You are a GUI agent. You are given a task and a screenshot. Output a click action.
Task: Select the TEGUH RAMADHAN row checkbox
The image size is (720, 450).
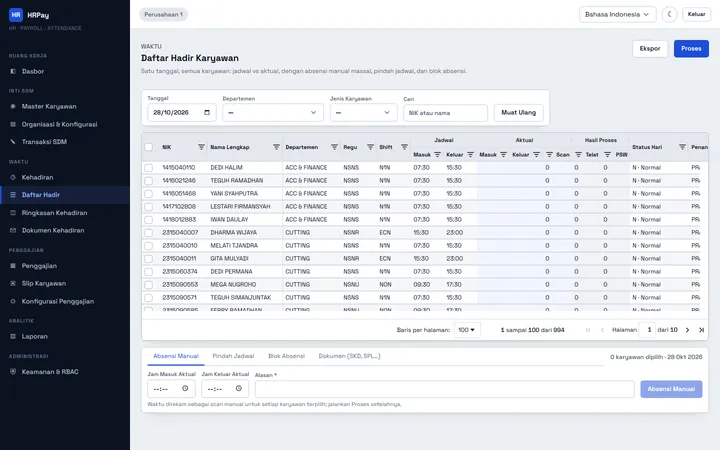tap(148, 181)
